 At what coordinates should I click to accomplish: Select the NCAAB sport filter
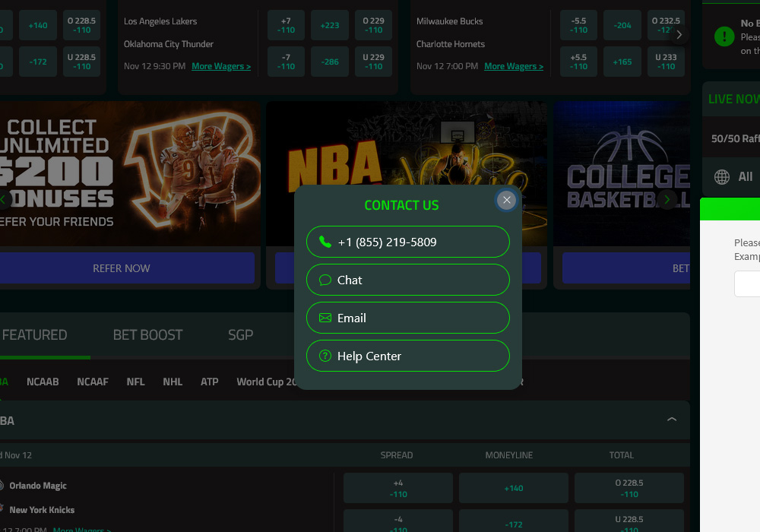point(43,382)
